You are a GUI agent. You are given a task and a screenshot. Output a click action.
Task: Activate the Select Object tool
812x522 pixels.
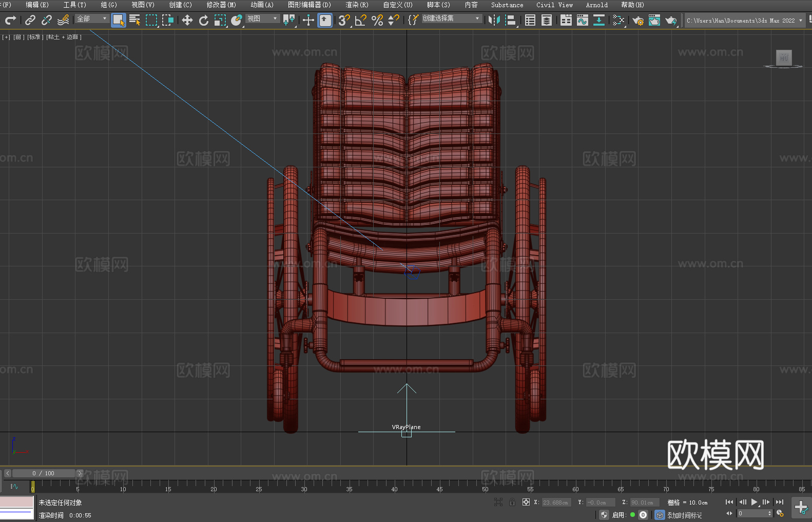[x=119, y=21]
